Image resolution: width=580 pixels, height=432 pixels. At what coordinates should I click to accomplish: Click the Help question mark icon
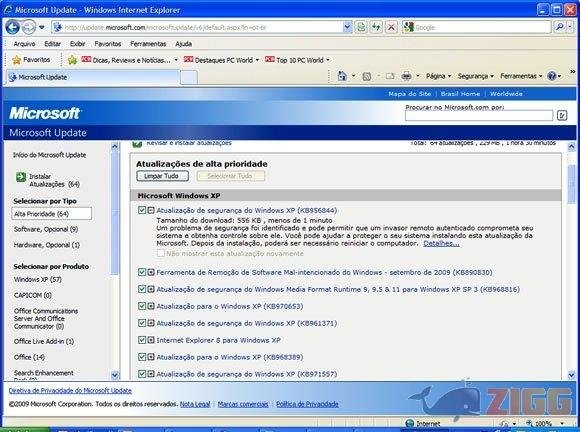click(x=552, y=76)
